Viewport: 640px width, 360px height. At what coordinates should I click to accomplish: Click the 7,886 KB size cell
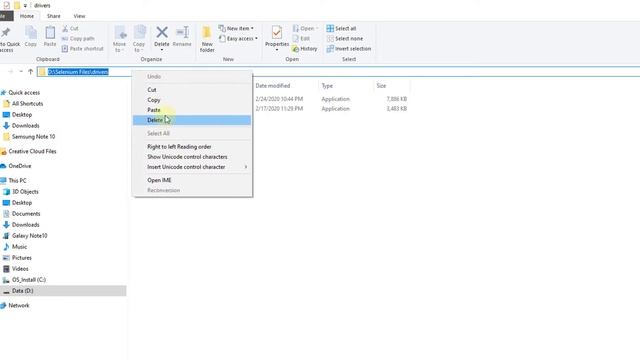[x=396, y=99]
